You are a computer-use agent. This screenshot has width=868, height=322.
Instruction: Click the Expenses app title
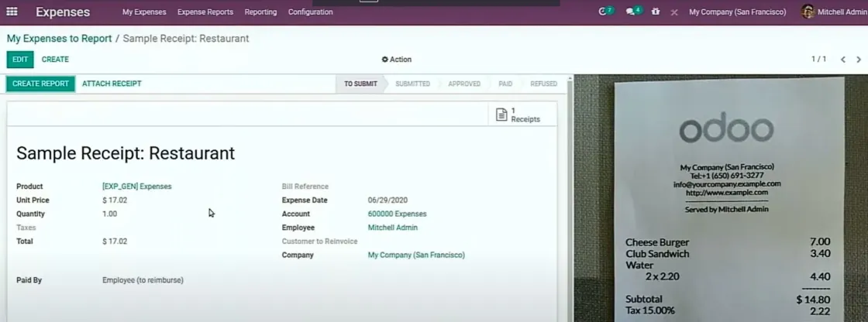(63, 12)
